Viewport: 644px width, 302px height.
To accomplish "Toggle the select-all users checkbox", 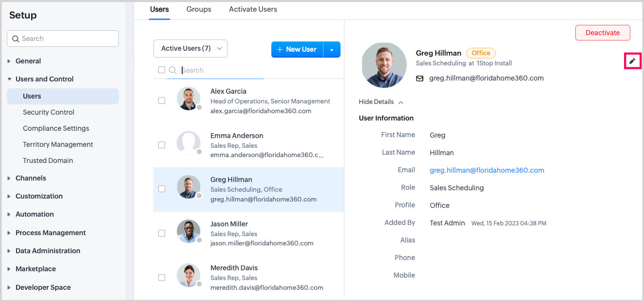I will [x=162, y=70].
